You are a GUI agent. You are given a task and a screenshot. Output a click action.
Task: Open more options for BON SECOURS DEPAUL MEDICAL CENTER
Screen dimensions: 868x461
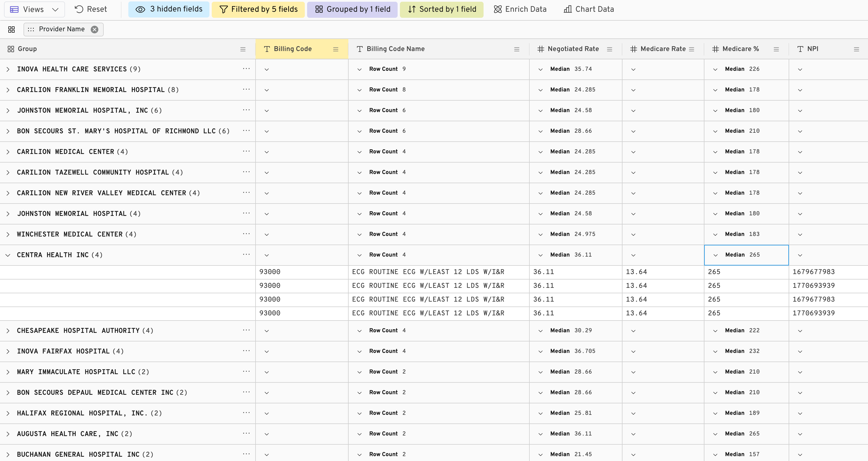point(246,392)
